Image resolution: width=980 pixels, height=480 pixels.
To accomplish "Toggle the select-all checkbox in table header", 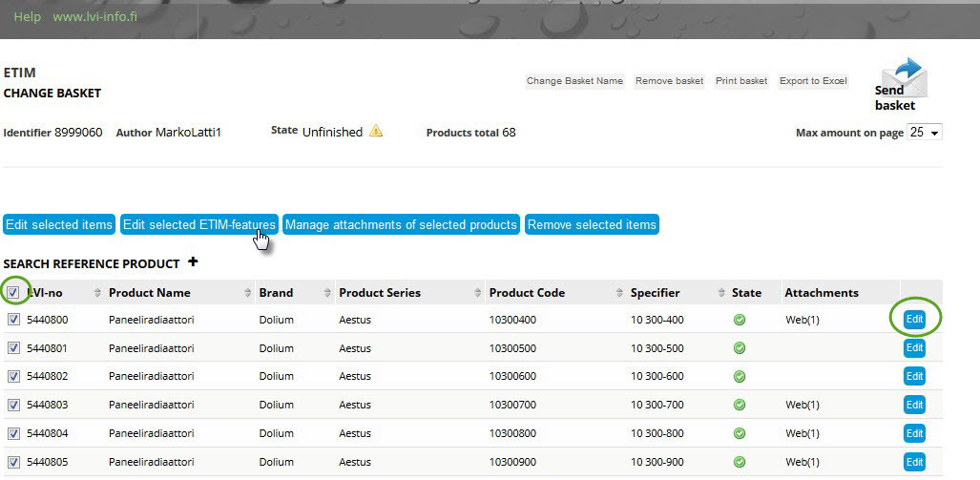I will [13, 292].
